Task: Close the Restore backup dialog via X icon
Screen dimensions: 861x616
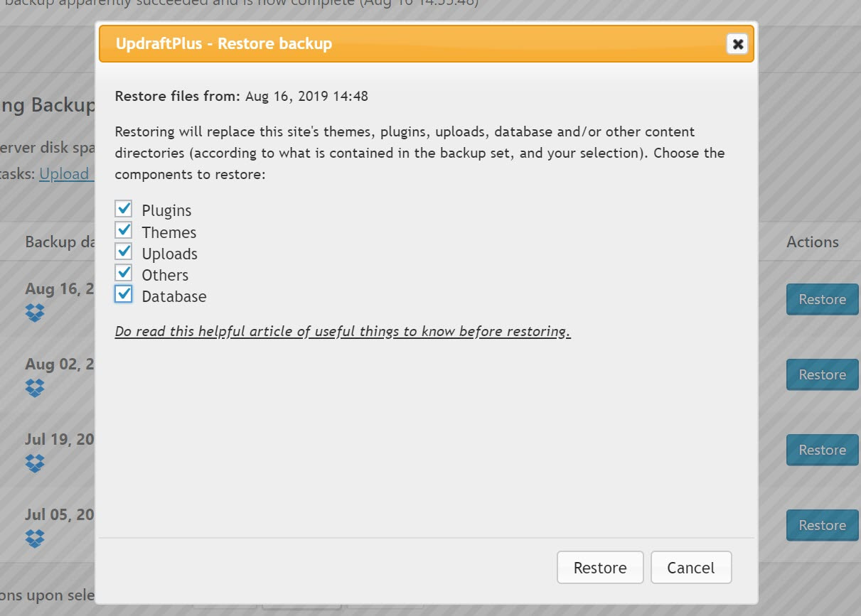Action: tap(737, 44)
